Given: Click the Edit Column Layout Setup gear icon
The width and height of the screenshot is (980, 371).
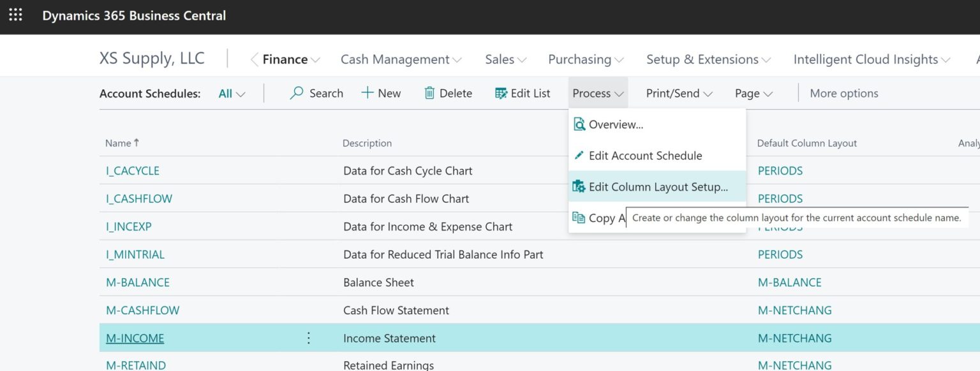Looking at the screenshot, I should [x=579, y=186].
